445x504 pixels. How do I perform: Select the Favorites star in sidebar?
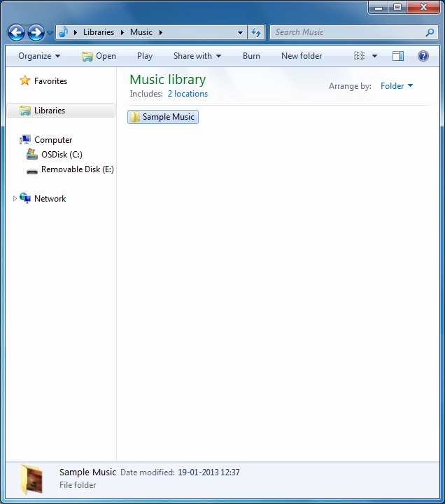pyautogui.click(x=25, y=81)
